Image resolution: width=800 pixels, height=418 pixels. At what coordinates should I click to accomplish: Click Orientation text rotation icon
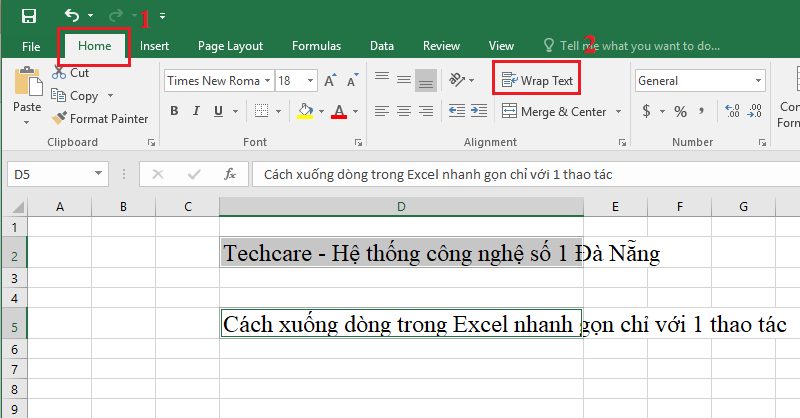457,80
